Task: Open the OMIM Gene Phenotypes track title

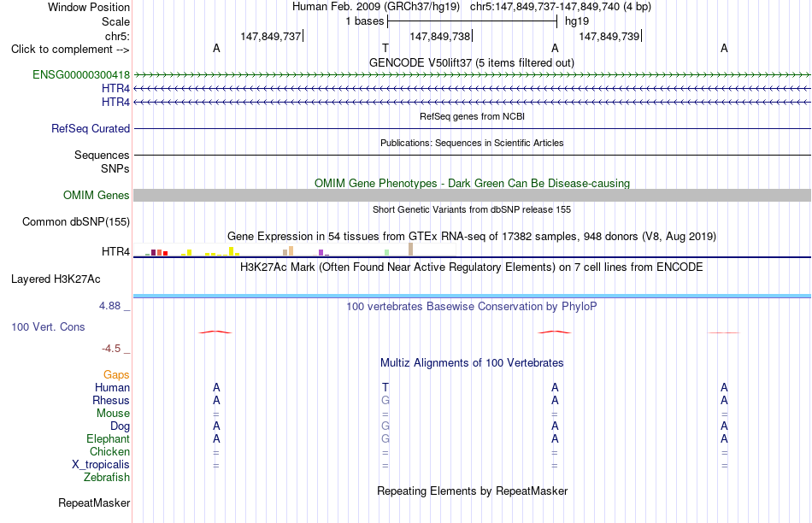Action: click(x=472, y=184)
